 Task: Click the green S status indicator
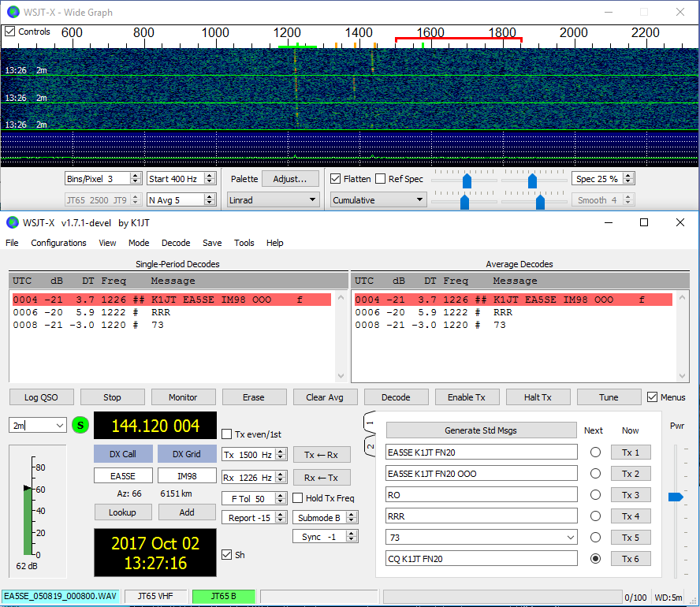tap(81, 426)
